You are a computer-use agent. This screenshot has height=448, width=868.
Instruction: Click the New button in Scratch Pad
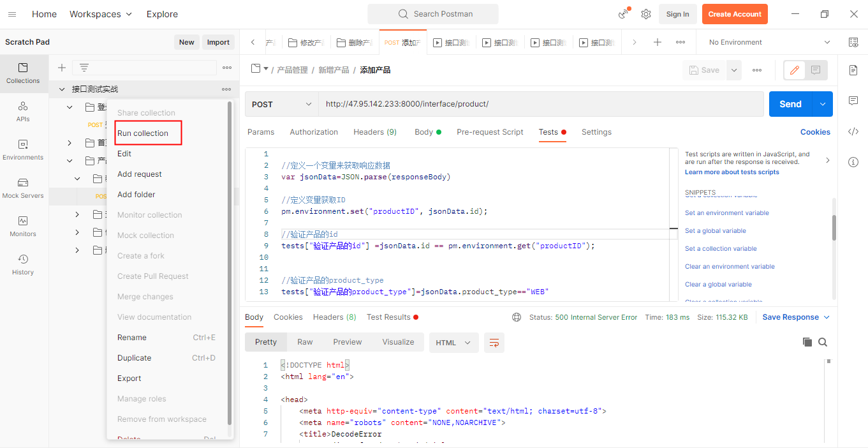[x=187, y=42]
